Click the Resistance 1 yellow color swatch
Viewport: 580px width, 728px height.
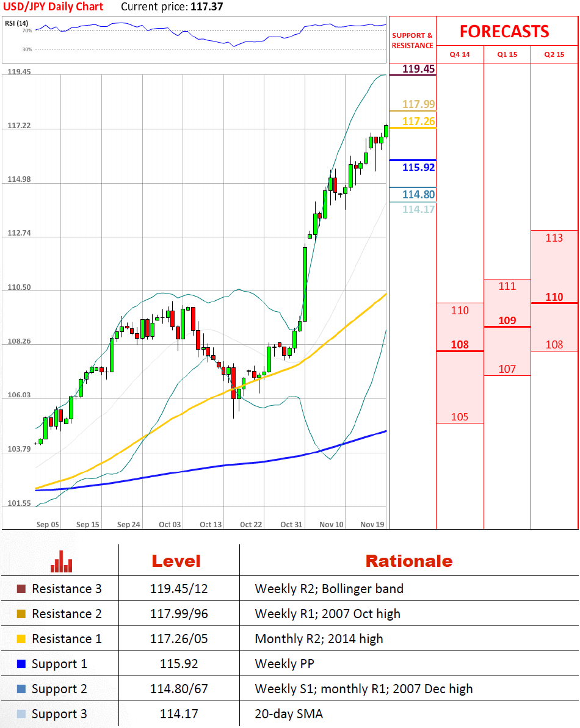[21, 639]
